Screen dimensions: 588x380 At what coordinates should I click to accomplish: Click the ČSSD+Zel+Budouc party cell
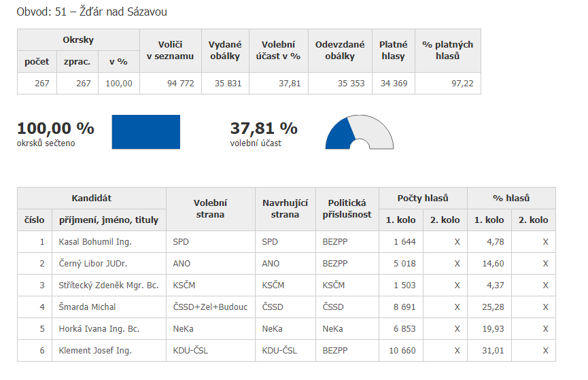click(210, 307)
